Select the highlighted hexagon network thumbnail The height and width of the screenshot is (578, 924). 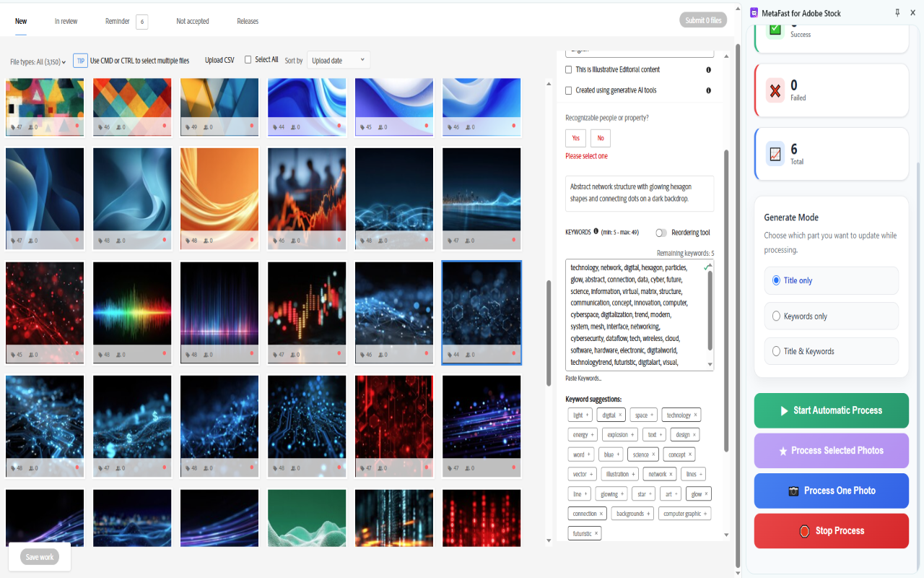(x=481, y=306)
